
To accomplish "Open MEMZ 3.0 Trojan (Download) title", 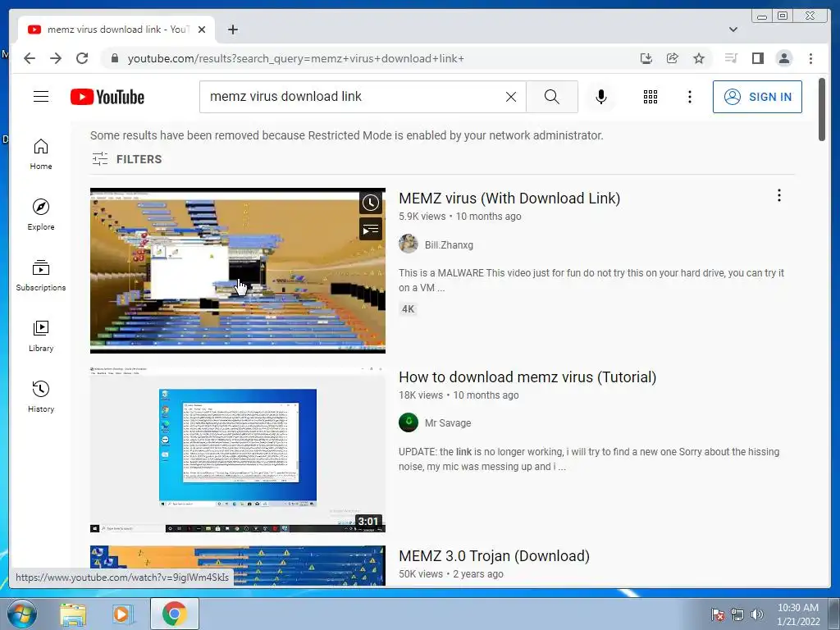I will pos(494,556).
